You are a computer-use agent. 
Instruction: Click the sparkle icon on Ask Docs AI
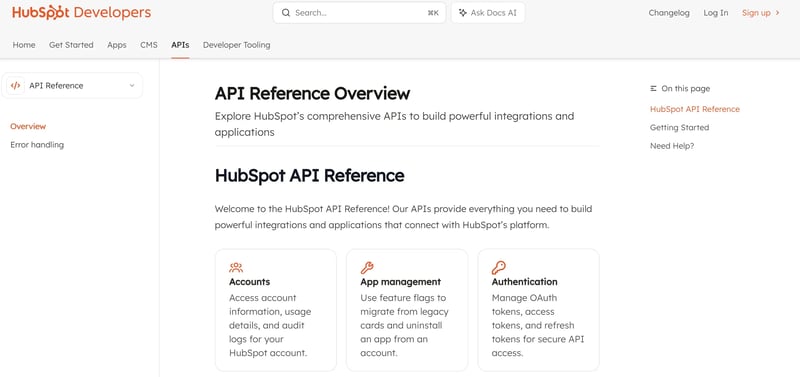click(462, 13)
